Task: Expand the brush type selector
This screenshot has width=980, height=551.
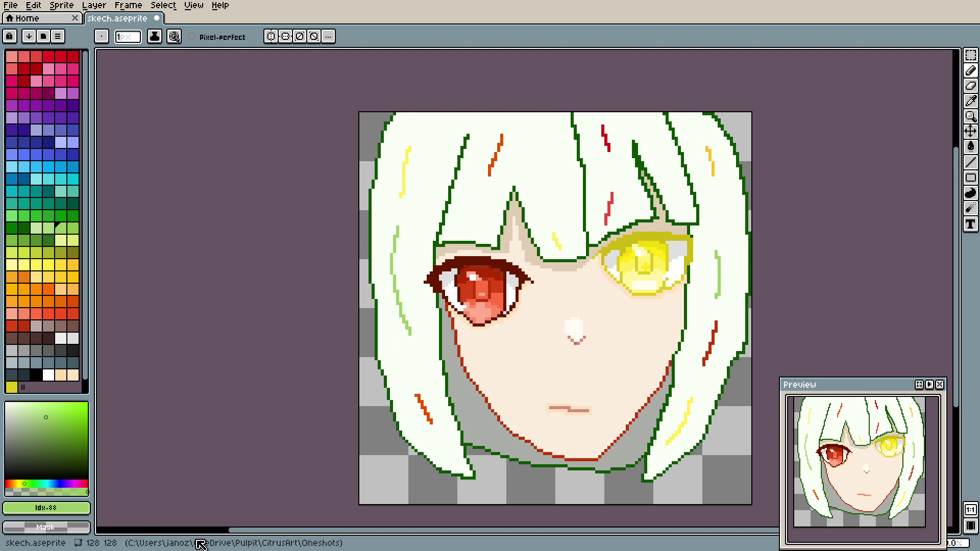Action: pyautogui.click(x=102, y=36)
